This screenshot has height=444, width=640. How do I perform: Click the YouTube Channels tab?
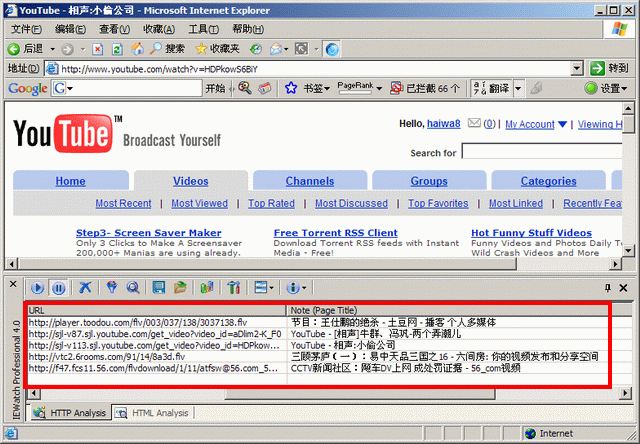(310, 181)
